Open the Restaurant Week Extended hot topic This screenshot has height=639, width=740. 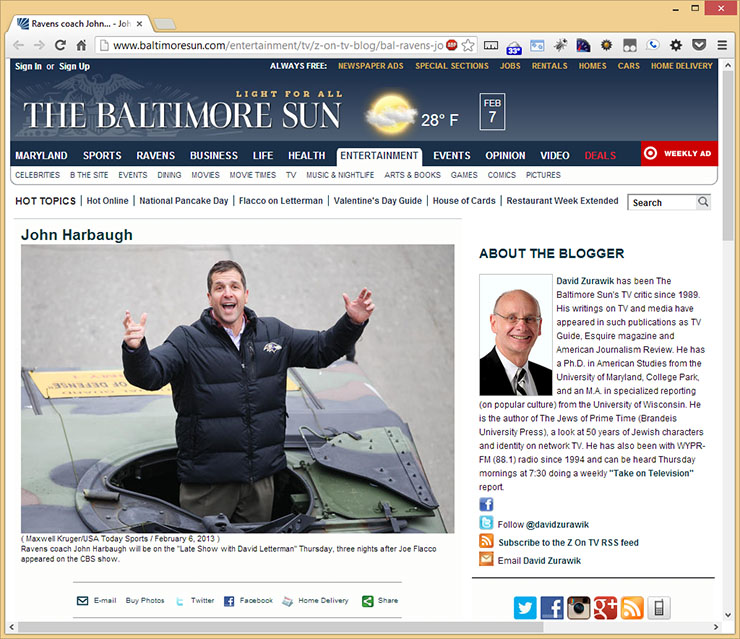(562, 201)
